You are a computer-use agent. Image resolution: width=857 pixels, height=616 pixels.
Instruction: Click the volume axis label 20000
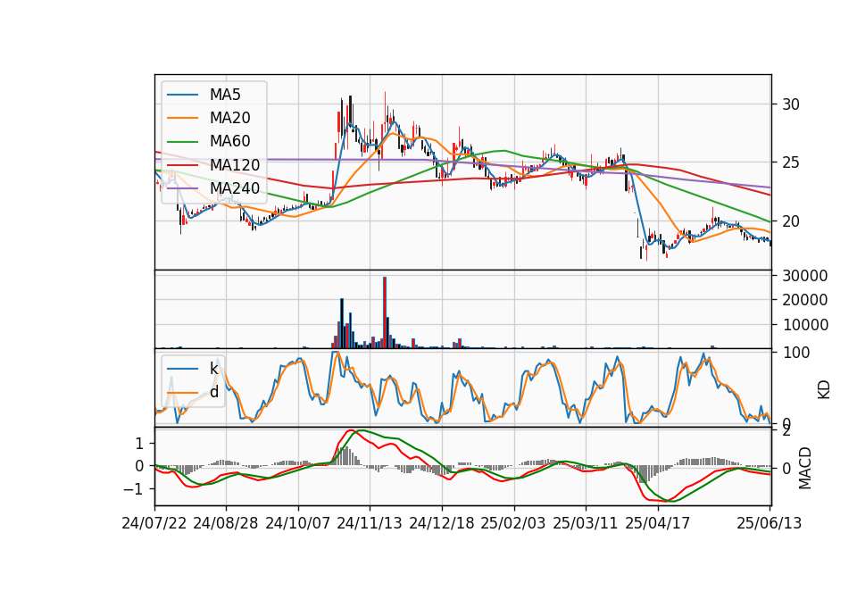(x=805, y=300)
